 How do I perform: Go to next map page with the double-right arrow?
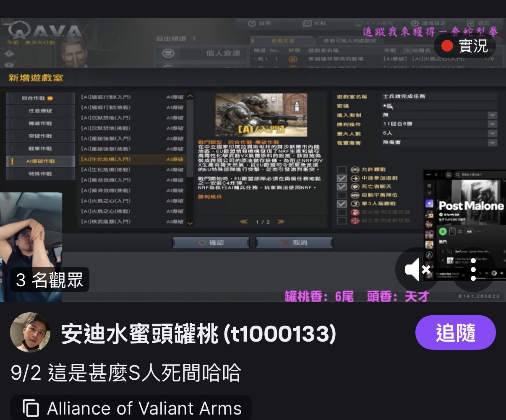281,222
